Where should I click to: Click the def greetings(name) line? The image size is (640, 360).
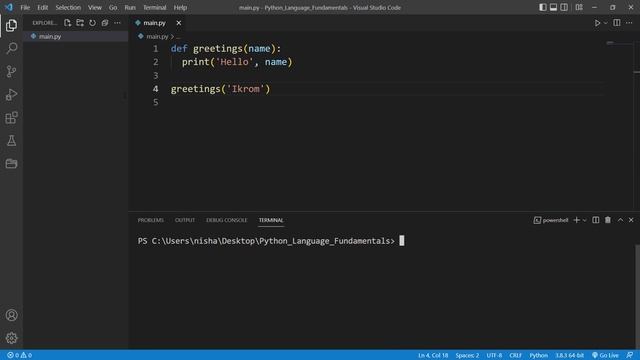coord(226,49)
